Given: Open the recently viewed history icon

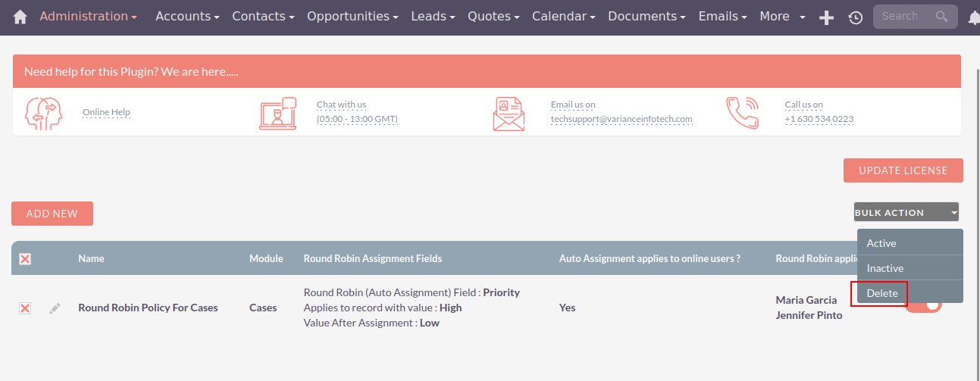Looking at the screenshot, I should pos(856,17).
